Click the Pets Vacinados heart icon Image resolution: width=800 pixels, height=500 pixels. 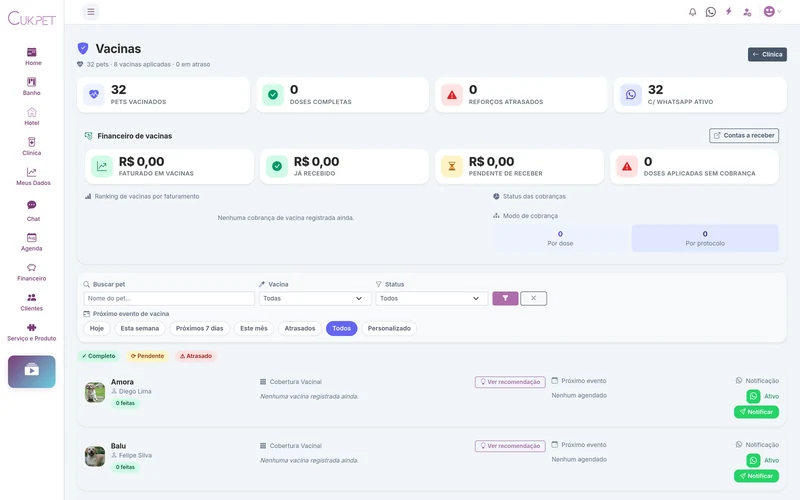click(x=94, y=94)
